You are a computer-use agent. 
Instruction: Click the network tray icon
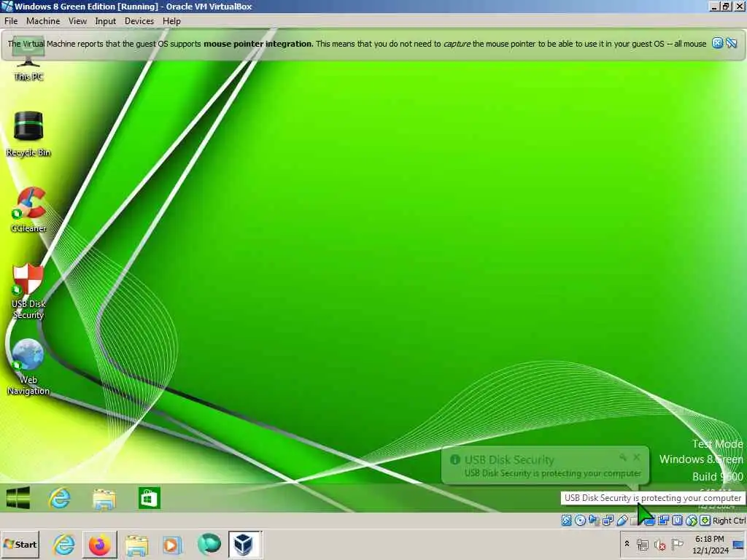coord(642,544)
